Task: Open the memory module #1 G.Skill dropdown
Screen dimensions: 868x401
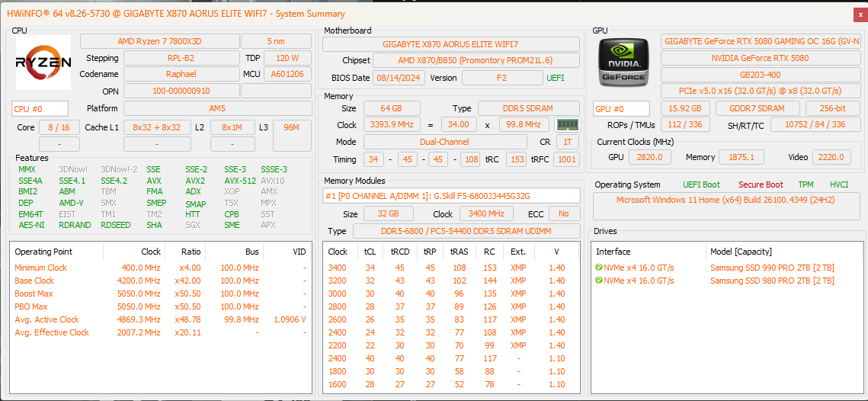Action: pos(451,195)
